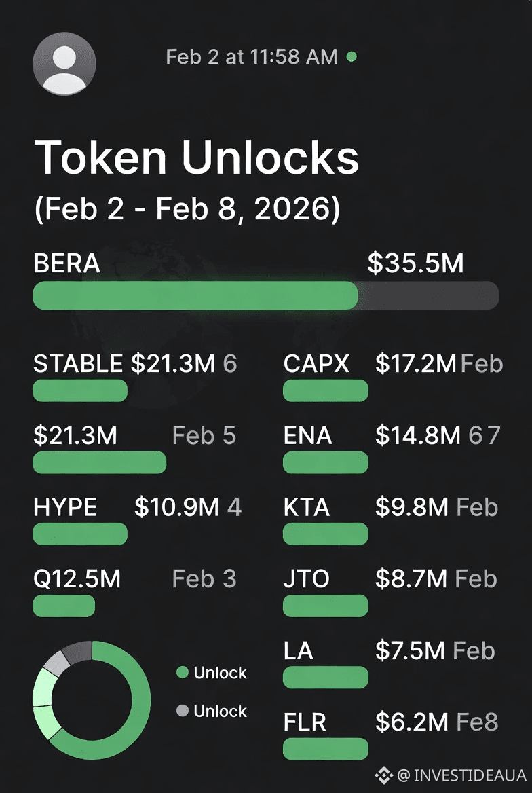Screen dimensions: 532x793
Task: Click the BERA $35.5M amount
Action: pos(415,263)
